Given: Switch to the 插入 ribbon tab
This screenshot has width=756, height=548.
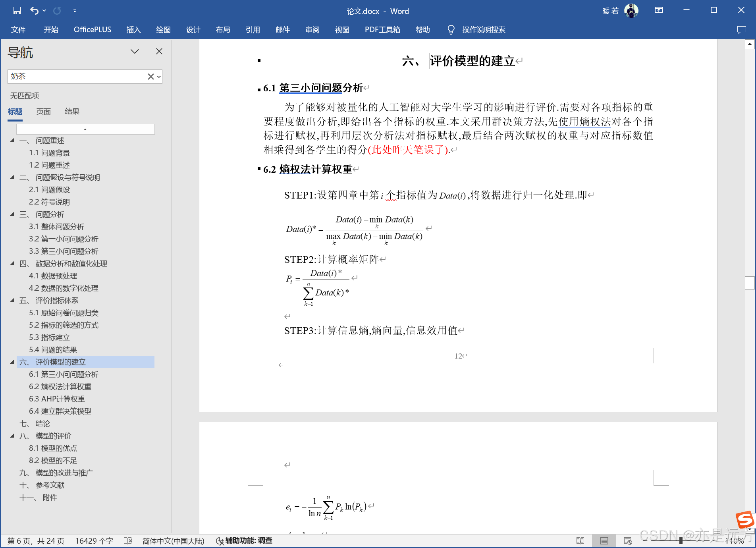Looking at the screenshot, I should click(133, 30).
